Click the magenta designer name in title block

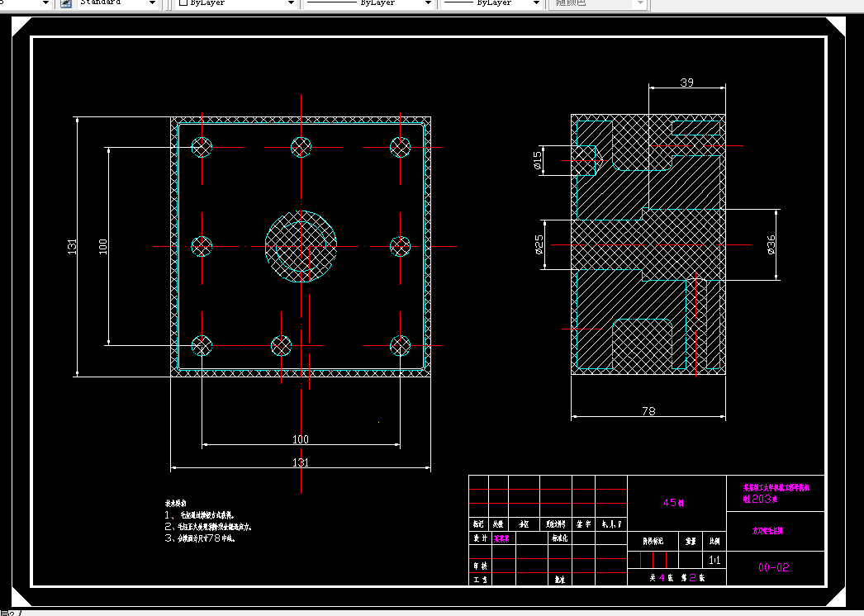pyautogui.click(x=501, y=539)
